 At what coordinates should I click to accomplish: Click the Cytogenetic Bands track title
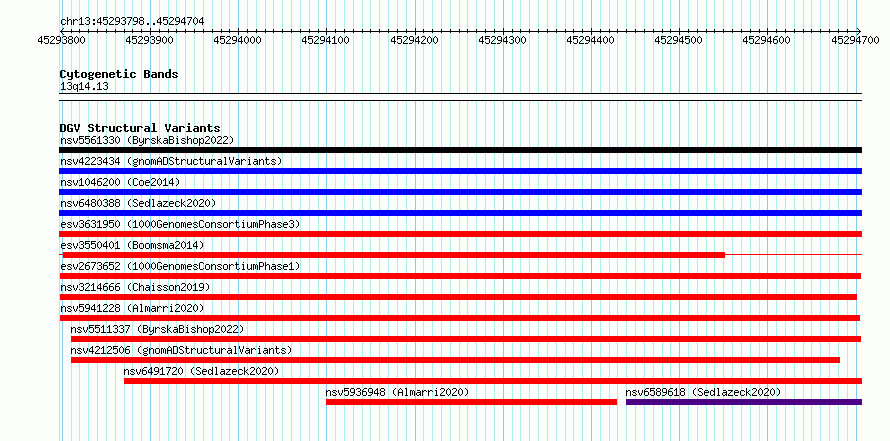[119, 74]
